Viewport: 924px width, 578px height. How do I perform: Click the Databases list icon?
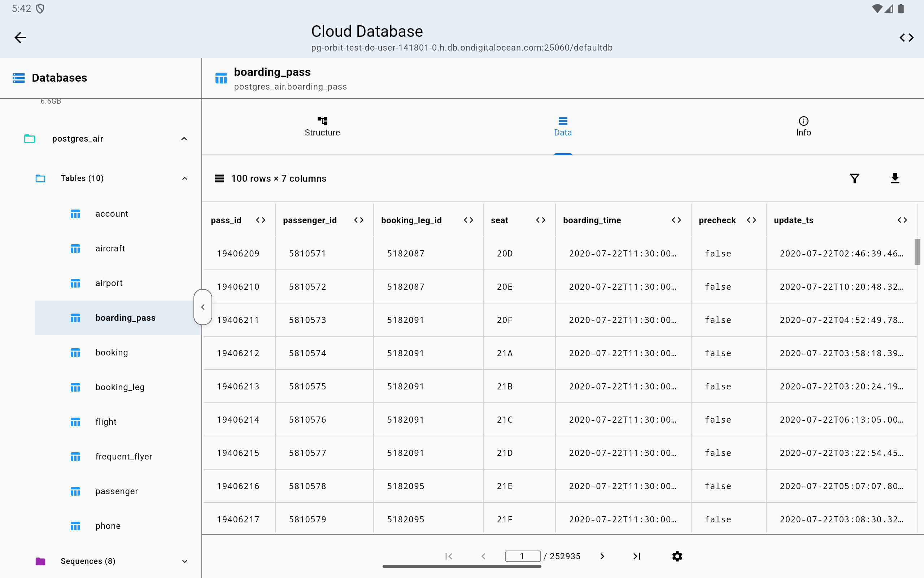coord(19,78)
